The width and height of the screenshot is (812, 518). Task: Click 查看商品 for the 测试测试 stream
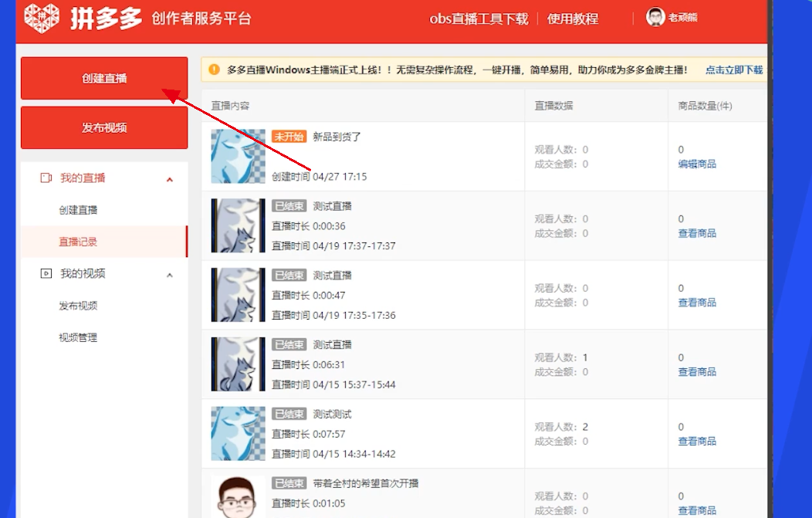coord(697,441)
